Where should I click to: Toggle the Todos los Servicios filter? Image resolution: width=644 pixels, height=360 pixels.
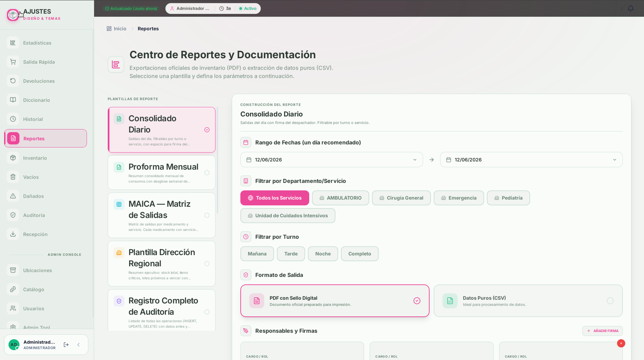click(x=275, y=198)
